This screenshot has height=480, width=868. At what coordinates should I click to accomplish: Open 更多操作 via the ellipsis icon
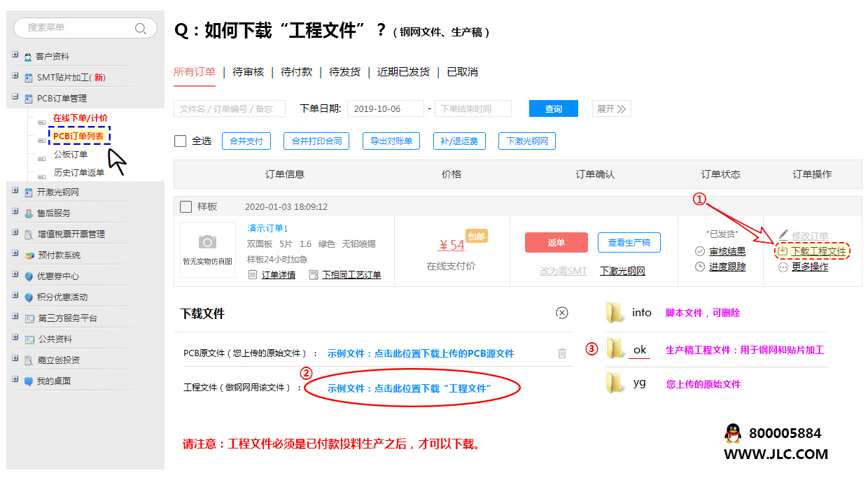tap(783, 266)
